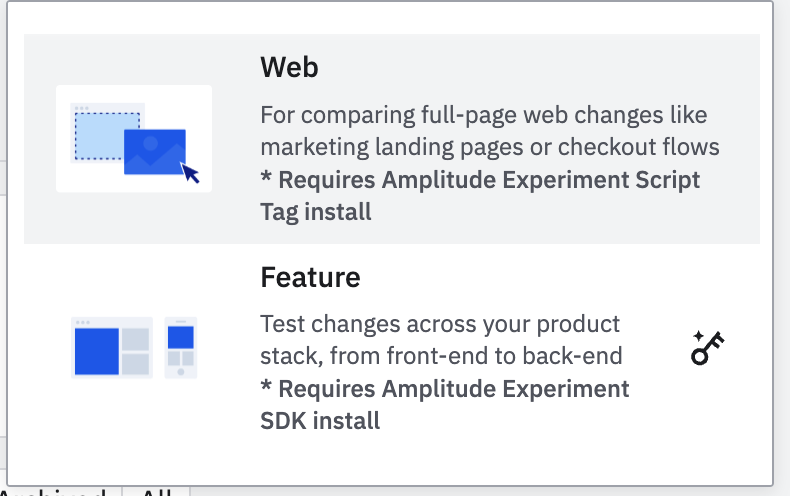Click the "Web" heading
The height and width of the screenshot is (496, 790).
[x=289, y=67]
